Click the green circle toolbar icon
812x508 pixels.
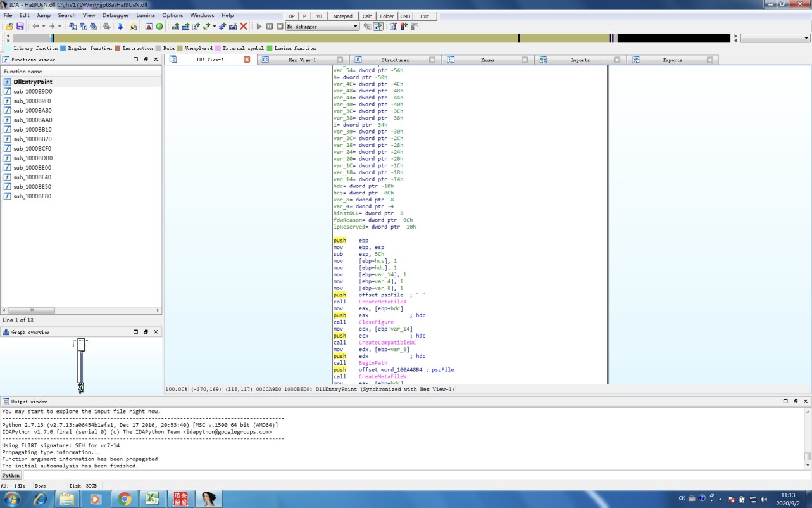pos(159,27)
